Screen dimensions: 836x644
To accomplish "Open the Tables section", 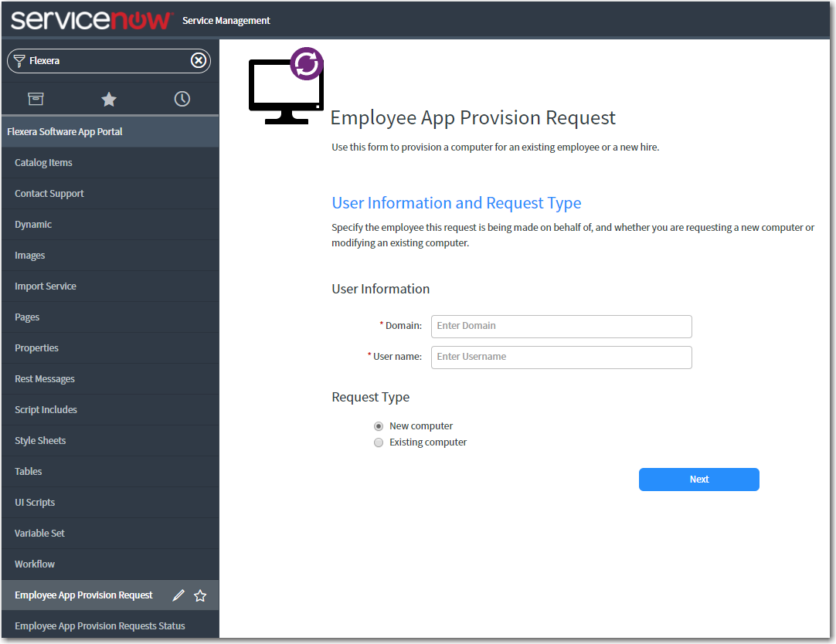I will [x=28, y=471].
